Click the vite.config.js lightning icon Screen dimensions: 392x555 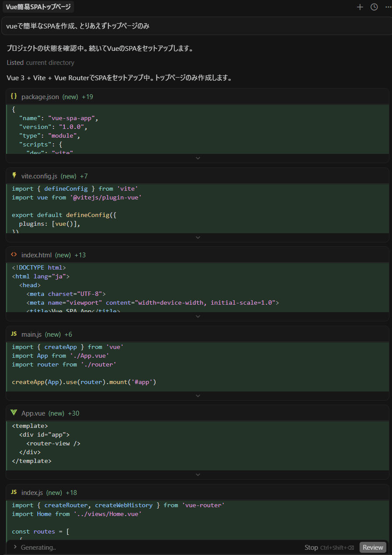[14, 176]
